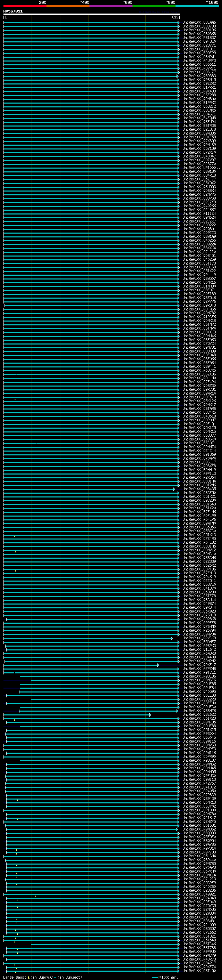This screenshot has width=222, height=980.
Task: Click hit label UniRef100_A3FA69
Action: pyautogui.click(x=199, y=917)
